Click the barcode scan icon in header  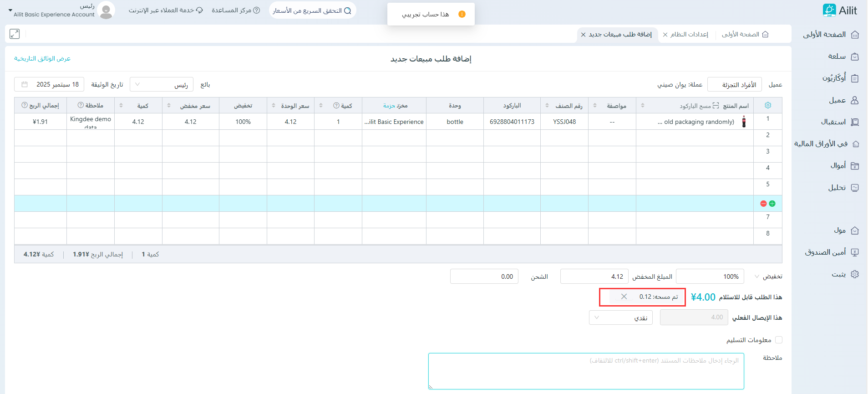coord(716,106)
